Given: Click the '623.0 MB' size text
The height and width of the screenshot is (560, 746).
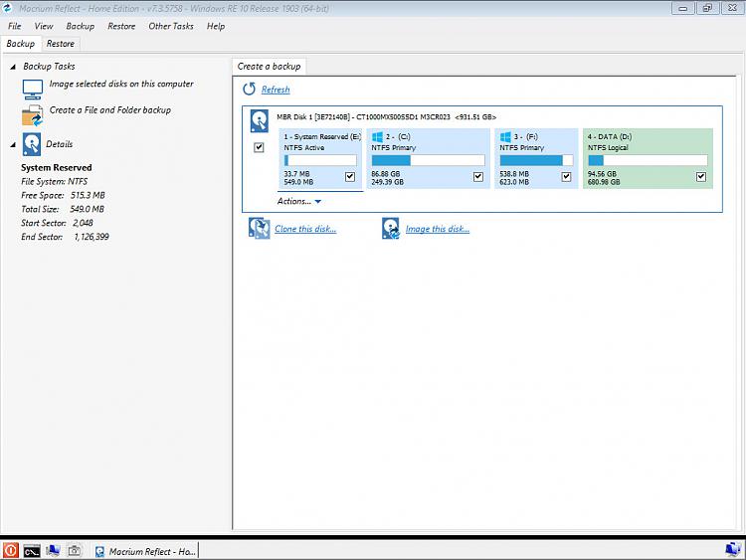Looking at the screenshot, I should click(x=514, y=182).
